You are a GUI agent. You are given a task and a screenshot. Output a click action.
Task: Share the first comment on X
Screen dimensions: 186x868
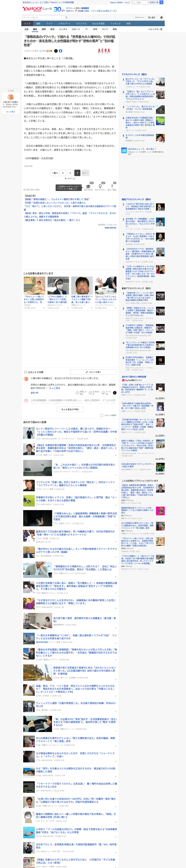click(x=115, y=393)
